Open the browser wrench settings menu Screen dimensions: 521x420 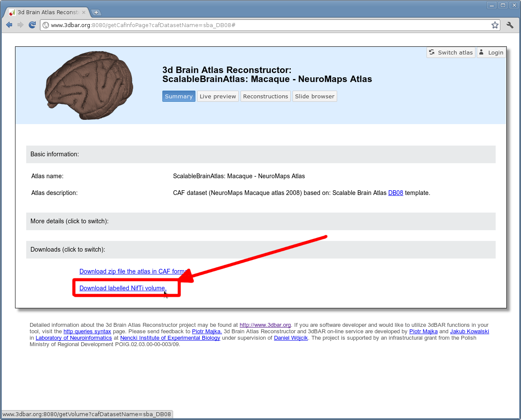click(510, 25)
